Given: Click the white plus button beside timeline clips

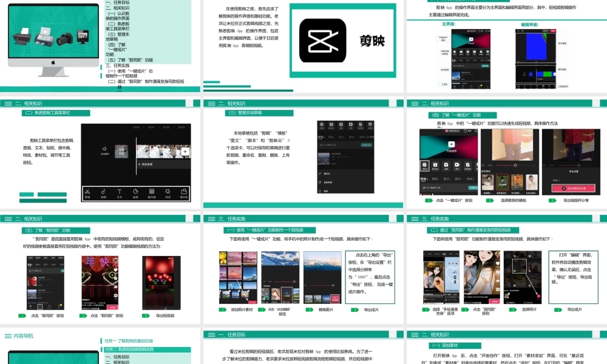Looking at the screenshot, I should pos(185,151).
